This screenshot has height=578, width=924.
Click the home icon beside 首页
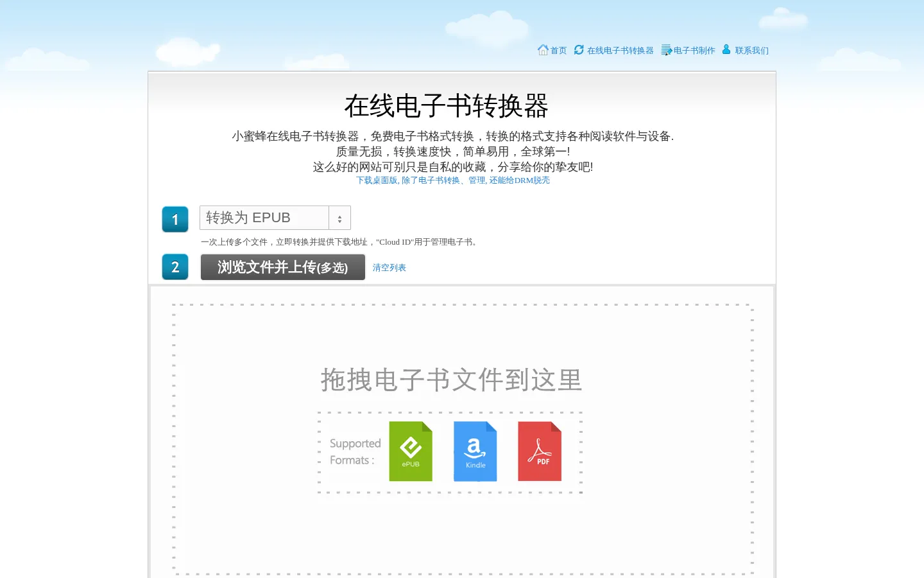(543, 49)
